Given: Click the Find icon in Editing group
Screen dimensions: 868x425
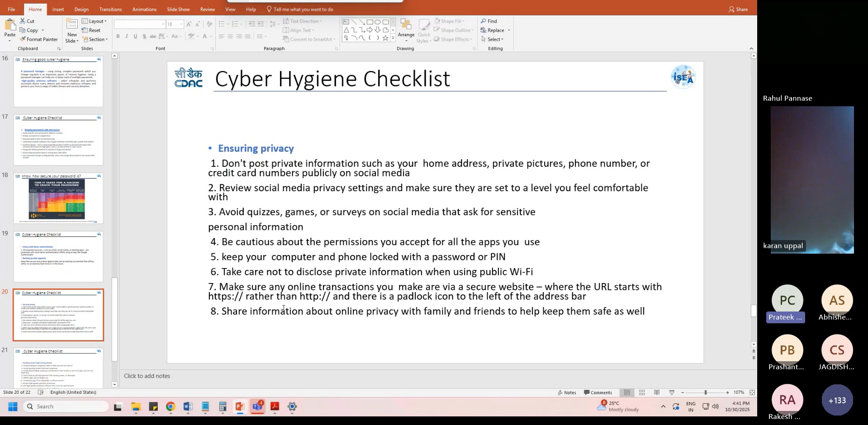Looking at the screenshot, I should (x=489, y=21).
